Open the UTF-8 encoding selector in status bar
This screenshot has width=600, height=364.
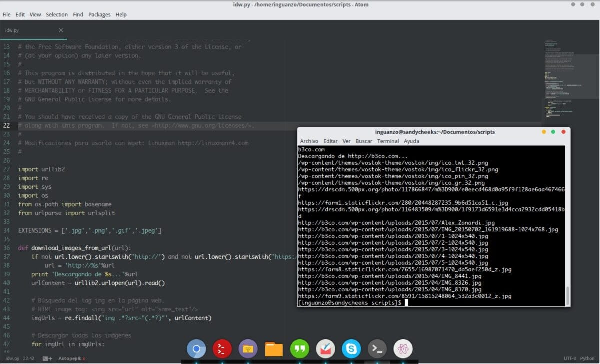[x=570, y=358]
